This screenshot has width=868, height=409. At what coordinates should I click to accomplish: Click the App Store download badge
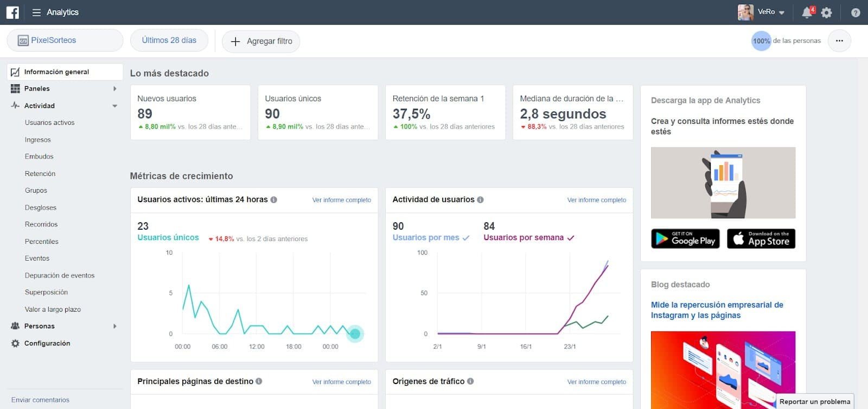pos(761,238)
